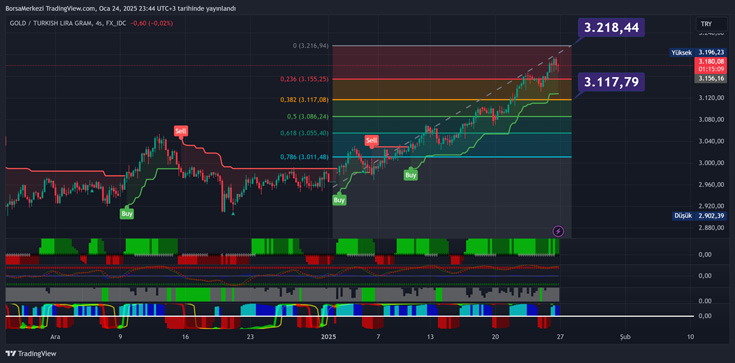Click the -0,60 (-0,02%) change value
735x363 pixels.
pos(152,23)
